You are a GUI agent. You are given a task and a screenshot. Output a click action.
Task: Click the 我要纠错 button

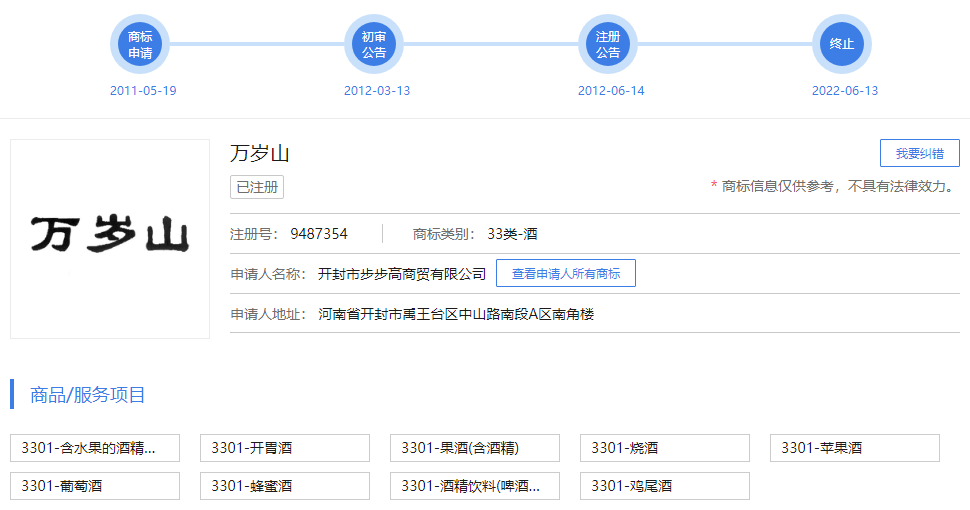point(920,153)
